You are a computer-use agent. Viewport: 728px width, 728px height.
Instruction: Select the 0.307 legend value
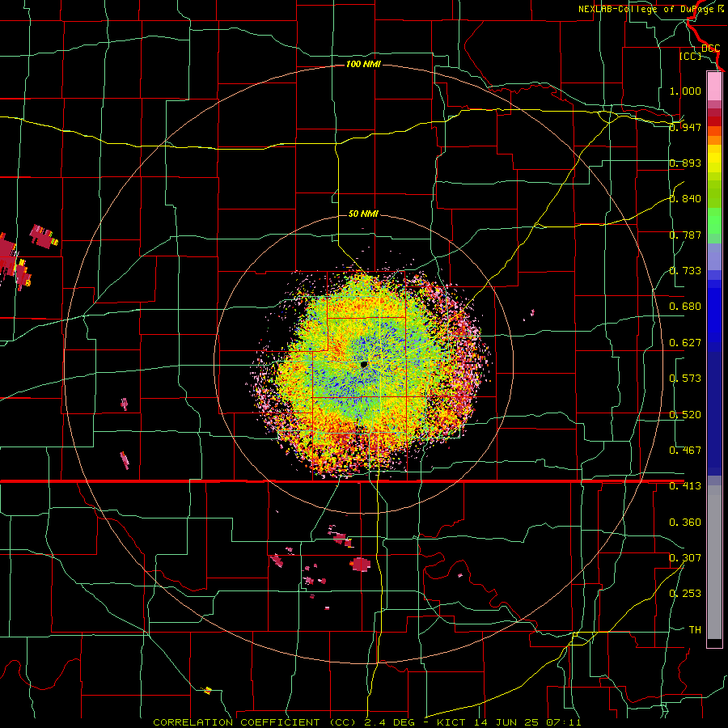click(685, 557)
